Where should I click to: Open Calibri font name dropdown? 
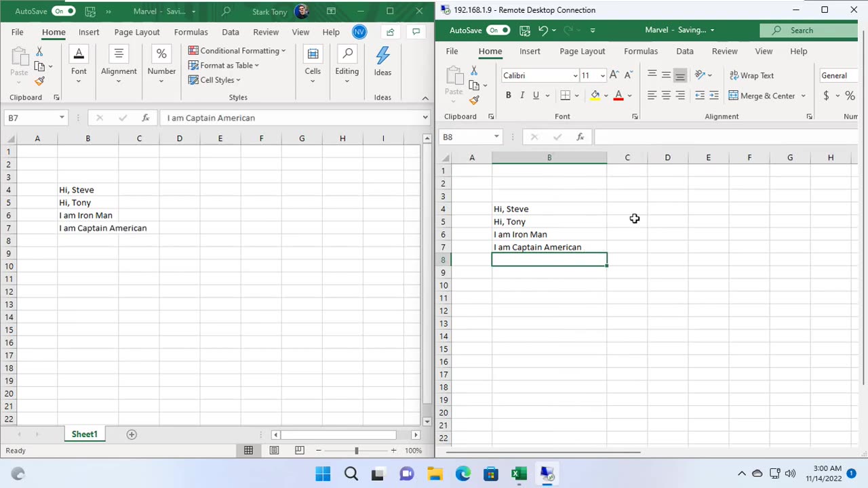tap(575, 76)
